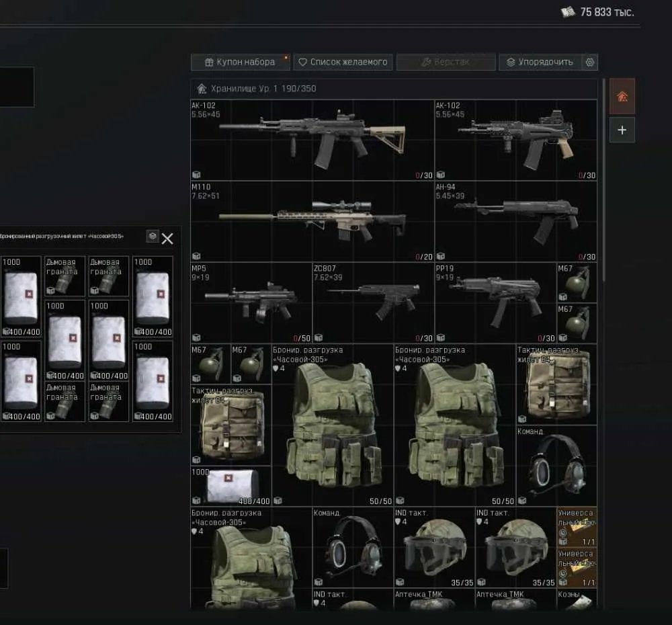Pick top-right 1000 pack in vest panel
The image size is (672, 625).
pyautogui.click(x=153, y=296)
